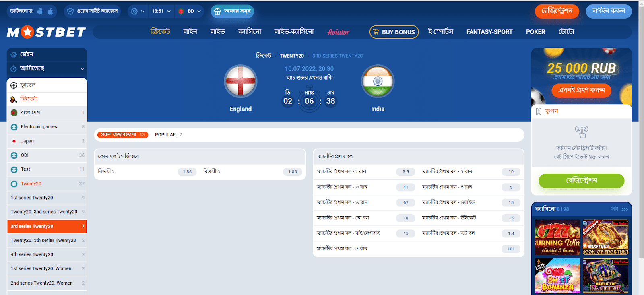Select the orange Twenty20 sidebar category
Image resolution: width=644 pixels, height=295 pixels.
pyautogui.click(x=47, y=184)
